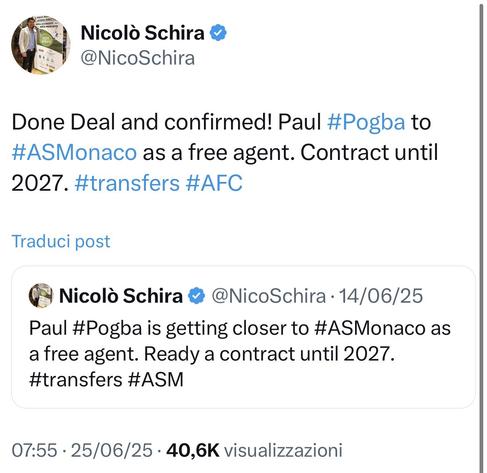The width and height of the screenshot is (487, 473).
Task: Open the #transfers hashtag in main post
Action: 127,183
